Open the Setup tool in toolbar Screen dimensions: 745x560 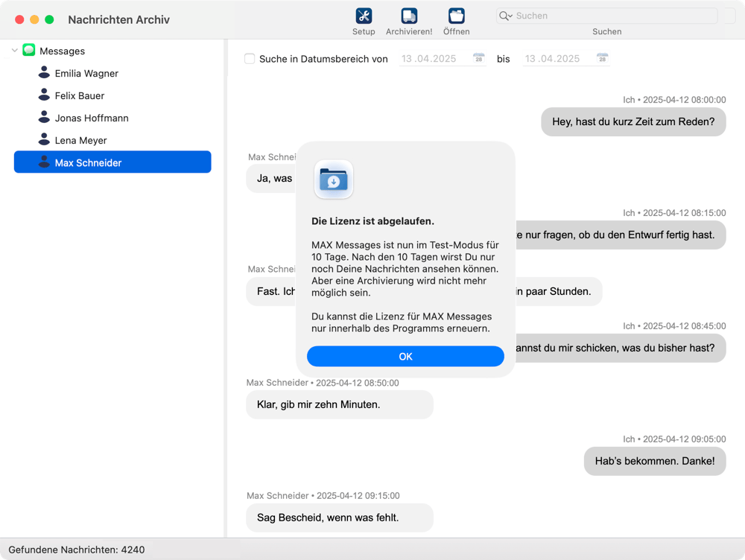tap(364, 16)
